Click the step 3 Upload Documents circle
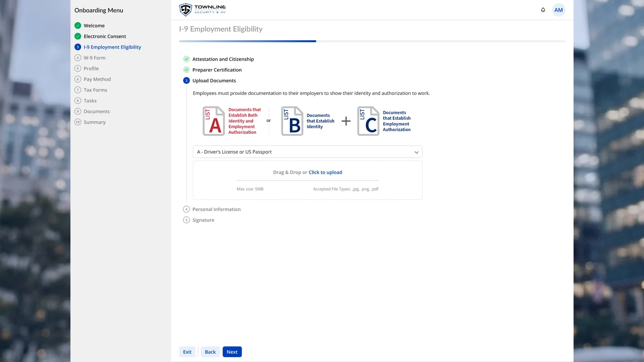This screenshot has height=362, width=644. [186, 80]
